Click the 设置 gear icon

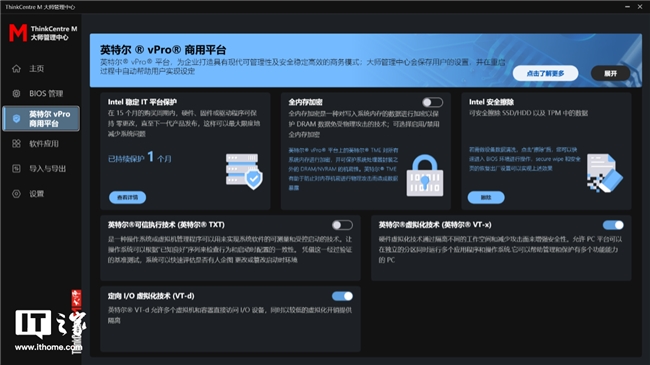click(16, 194)
